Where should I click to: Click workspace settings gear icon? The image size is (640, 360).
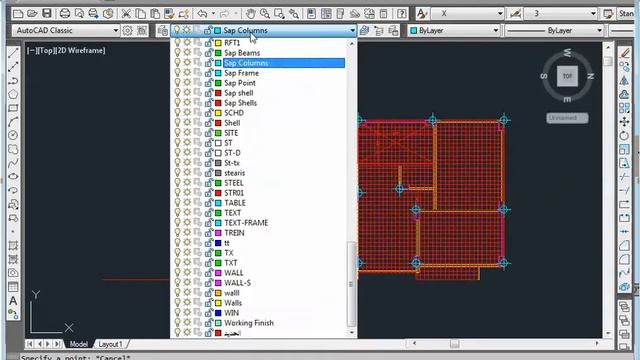[127, 31]
